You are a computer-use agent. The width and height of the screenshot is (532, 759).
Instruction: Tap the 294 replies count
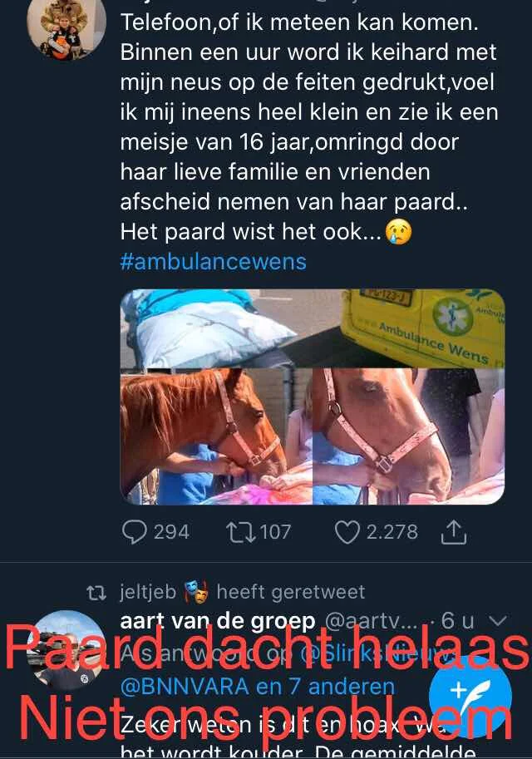(171, 532)
